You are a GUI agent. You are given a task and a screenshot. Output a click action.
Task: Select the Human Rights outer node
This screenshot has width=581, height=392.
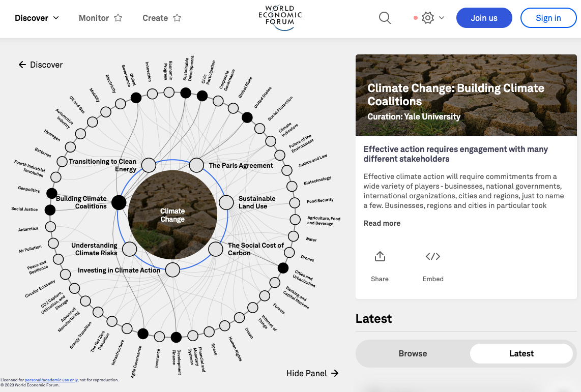point(225,326)
